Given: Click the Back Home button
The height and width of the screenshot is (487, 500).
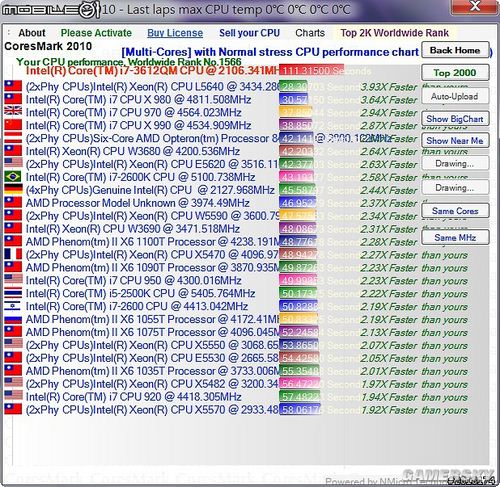Looking at the screenshot, I should point(455,50).
